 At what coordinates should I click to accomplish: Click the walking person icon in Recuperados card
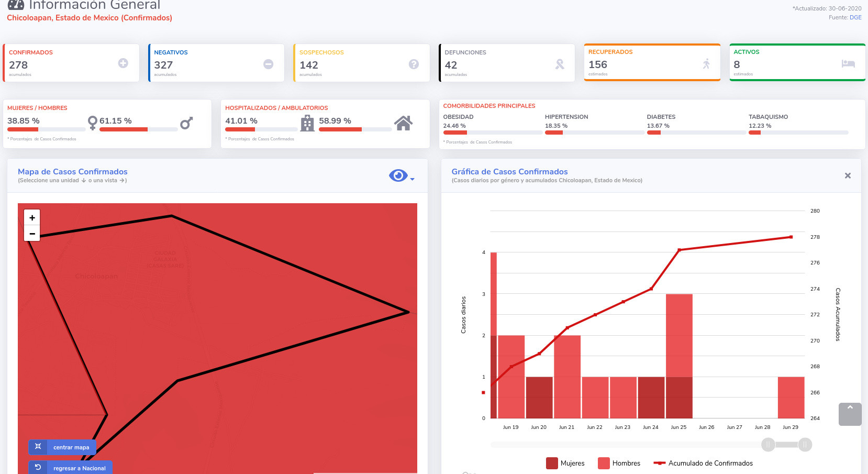pos(706,64)
